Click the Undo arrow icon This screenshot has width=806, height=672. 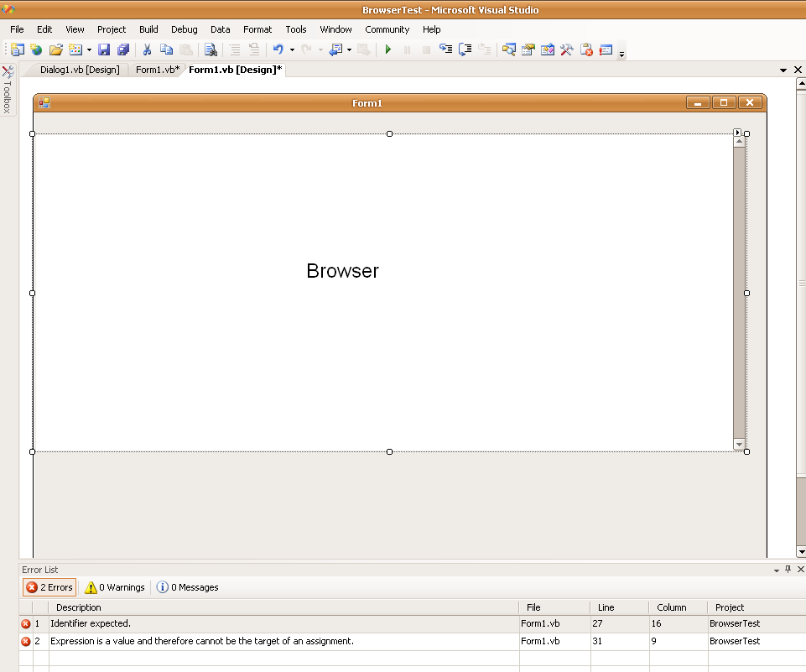(x=278, y=49)
